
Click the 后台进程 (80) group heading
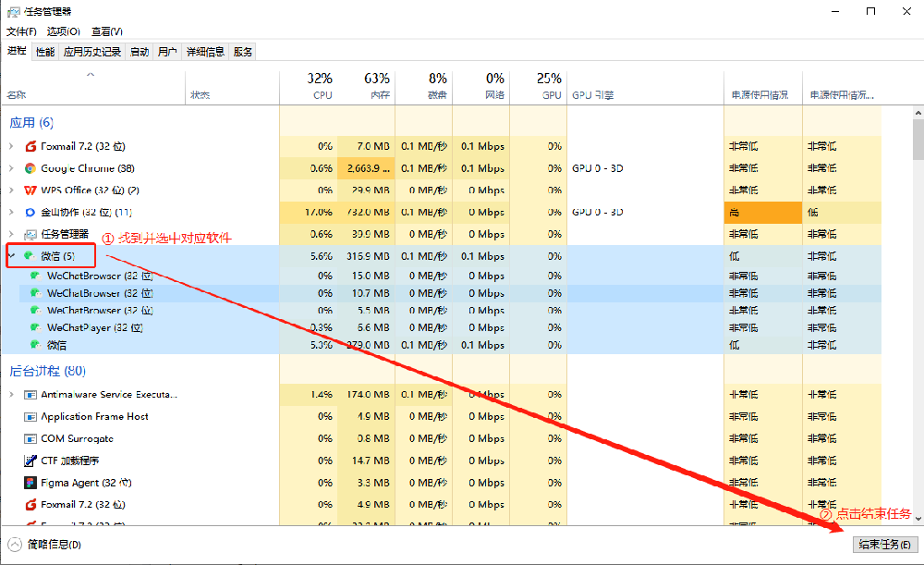coord(48,371)
